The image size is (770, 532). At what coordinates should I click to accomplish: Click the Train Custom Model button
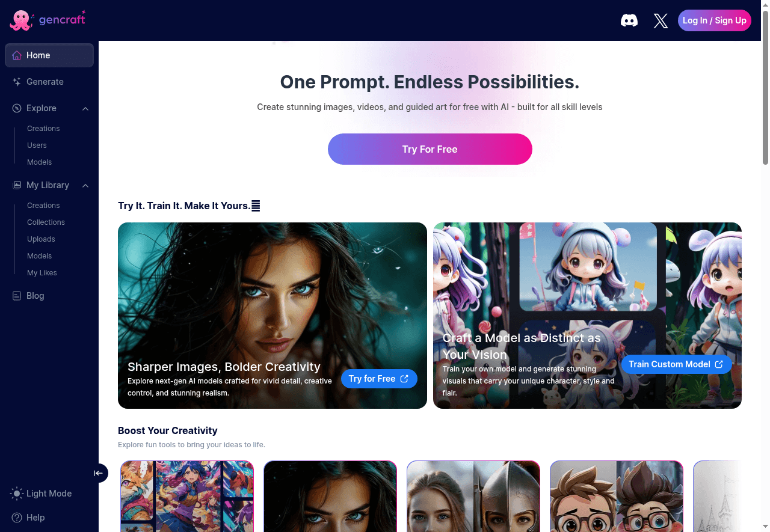676,364
